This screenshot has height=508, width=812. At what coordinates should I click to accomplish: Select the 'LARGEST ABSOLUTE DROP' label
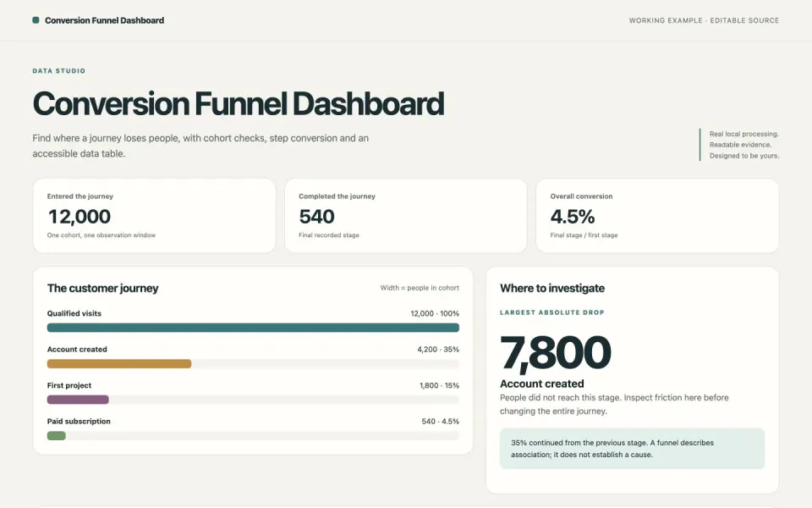pyautogui.click(x=552, y=312)
